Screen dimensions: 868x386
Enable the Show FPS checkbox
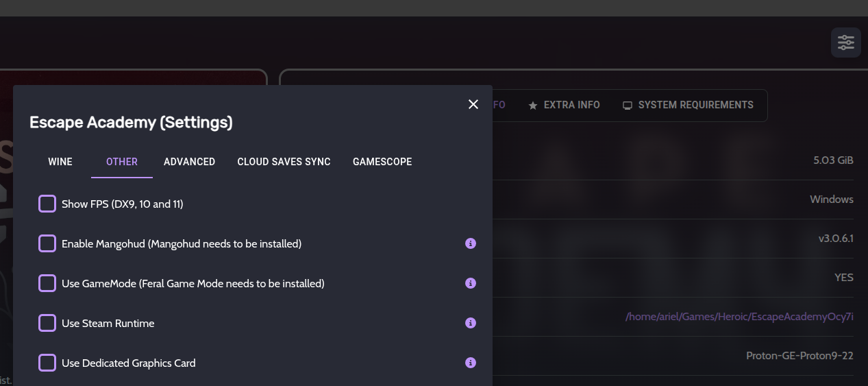click(47, 204)
